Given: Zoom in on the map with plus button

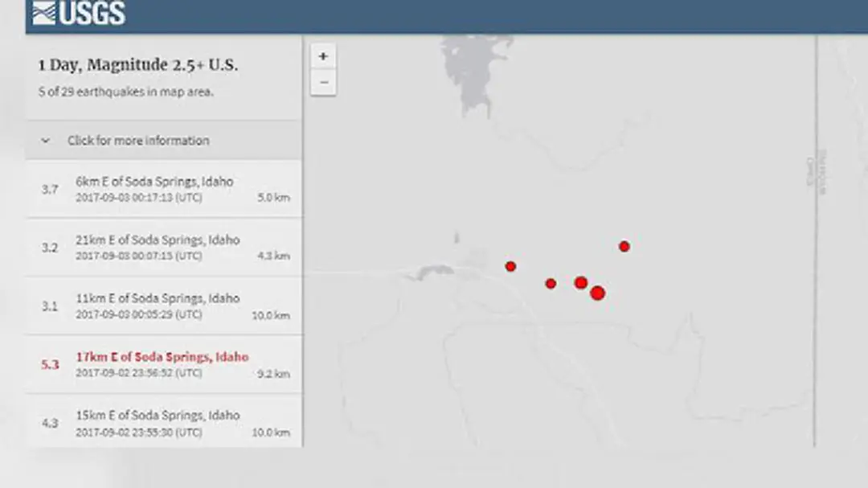Looking at the screenshot, I should 323,56.
